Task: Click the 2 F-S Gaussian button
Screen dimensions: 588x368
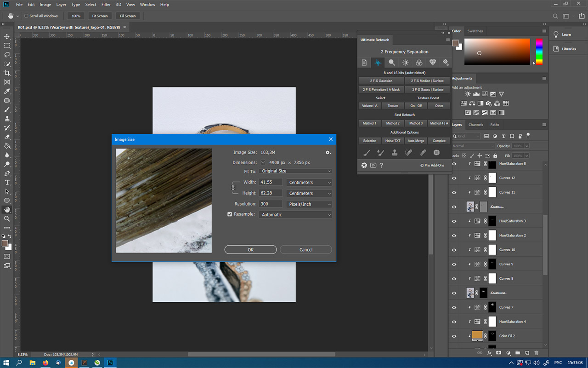Action: [381, 81]
